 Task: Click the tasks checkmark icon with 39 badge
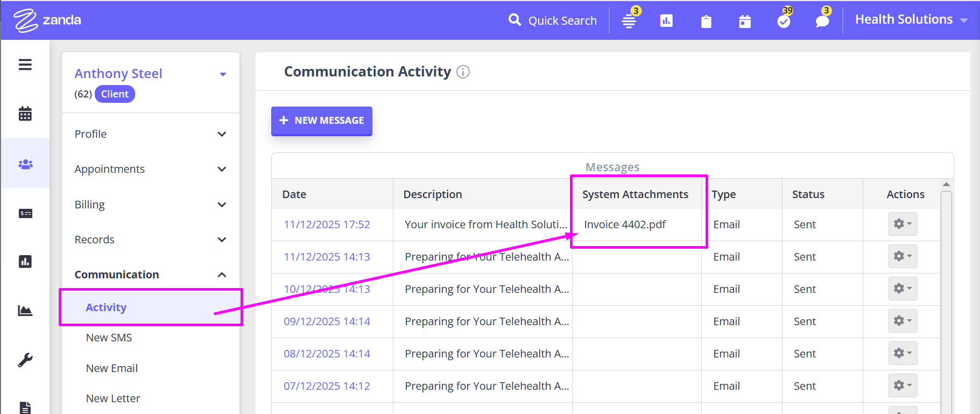click(x=784, y=21)
